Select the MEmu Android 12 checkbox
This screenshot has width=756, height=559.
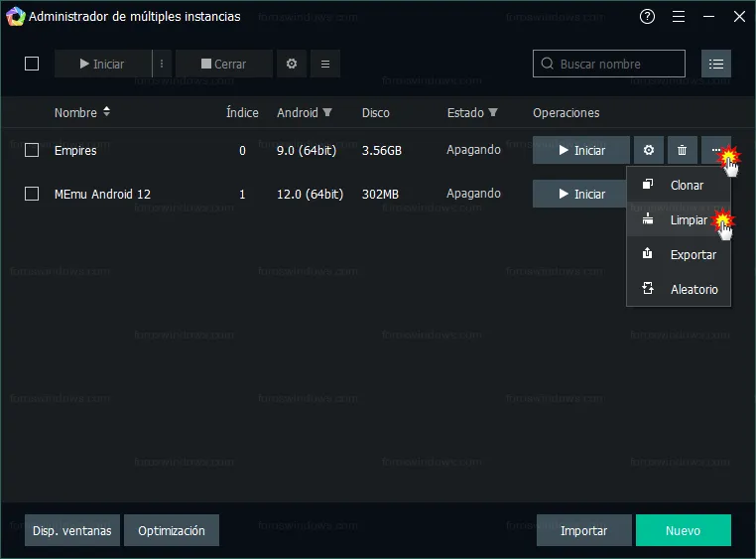tap(32, 194)
